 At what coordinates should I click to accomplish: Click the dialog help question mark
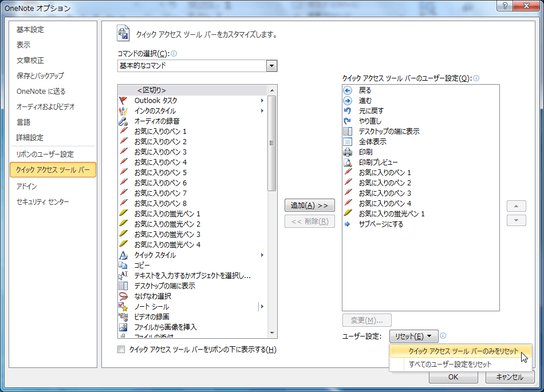(505, 6)
